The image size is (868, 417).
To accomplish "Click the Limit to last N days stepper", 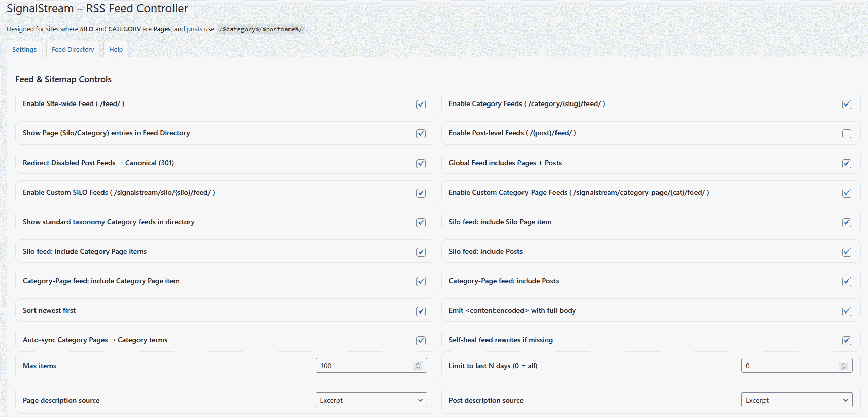I will point(844,366).
